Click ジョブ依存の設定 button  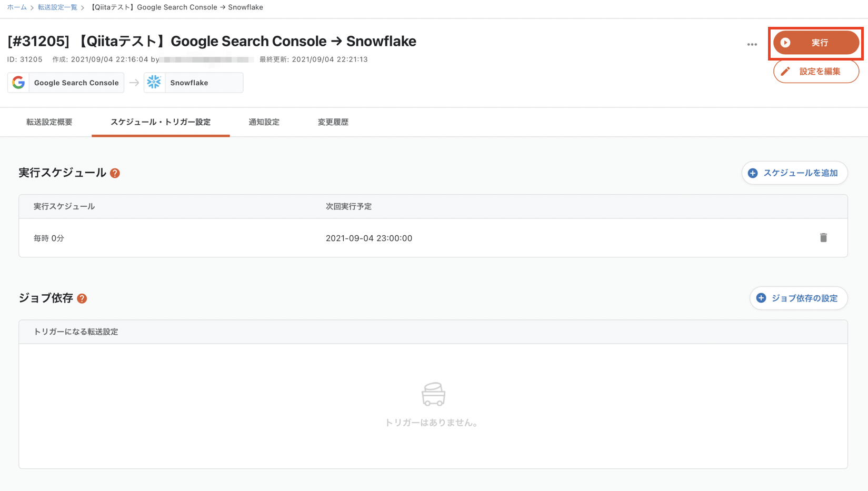click(799, 298)
